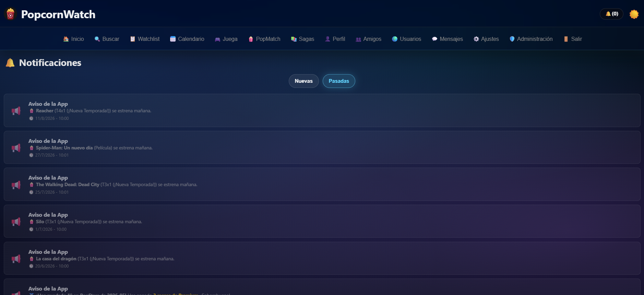Screen dimensions: 644x295
Task: Click megaphone icon on La casa del dragón notification
Action: click(x=16, y=259)
